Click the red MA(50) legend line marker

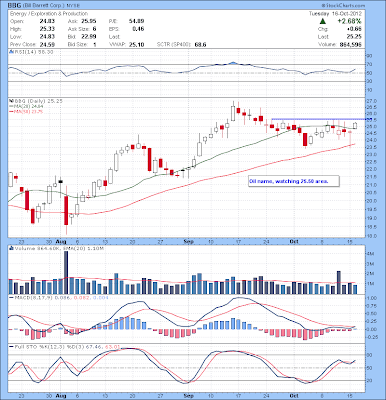[11, 112]
